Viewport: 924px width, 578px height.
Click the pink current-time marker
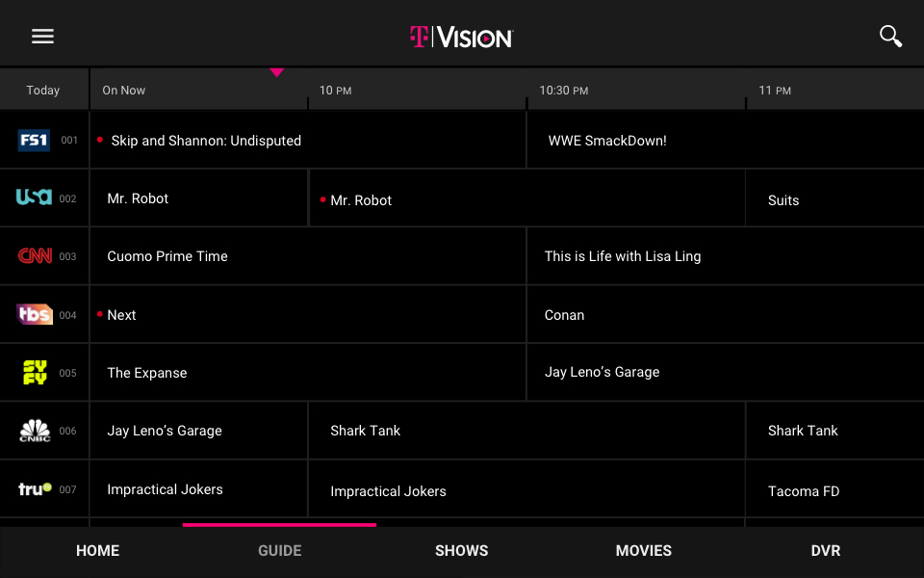point(277,72)
